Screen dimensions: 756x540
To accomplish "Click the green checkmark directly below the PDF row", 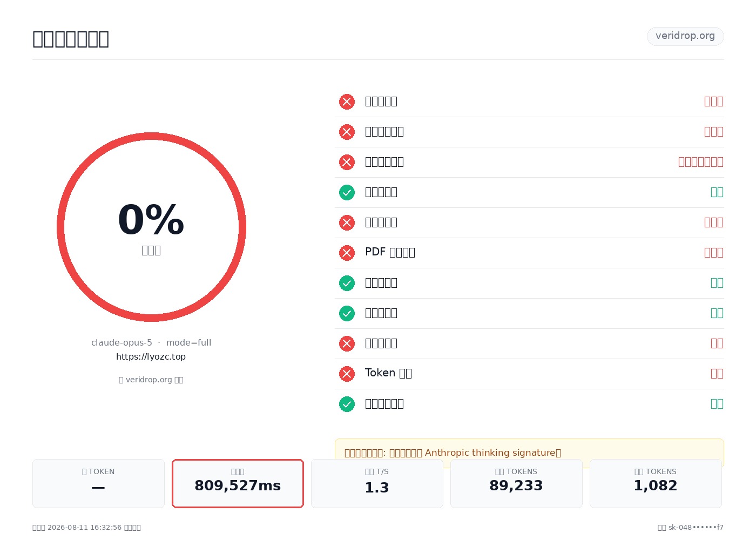I will [x=347, y=283].
